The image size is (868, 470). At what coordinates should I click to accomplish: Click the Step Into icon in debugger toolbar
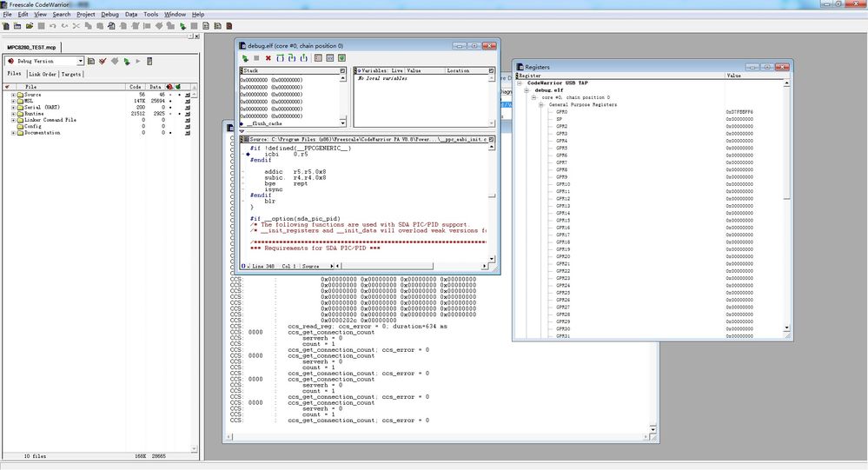pos(292,58)
